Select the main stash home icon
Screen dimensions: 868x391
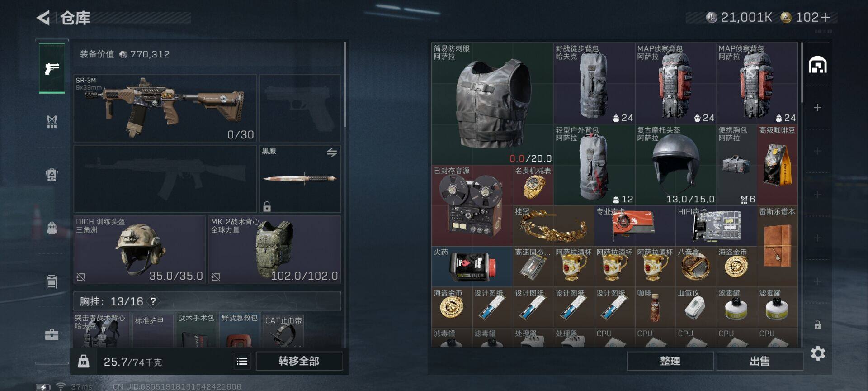[x=818, y=65]
